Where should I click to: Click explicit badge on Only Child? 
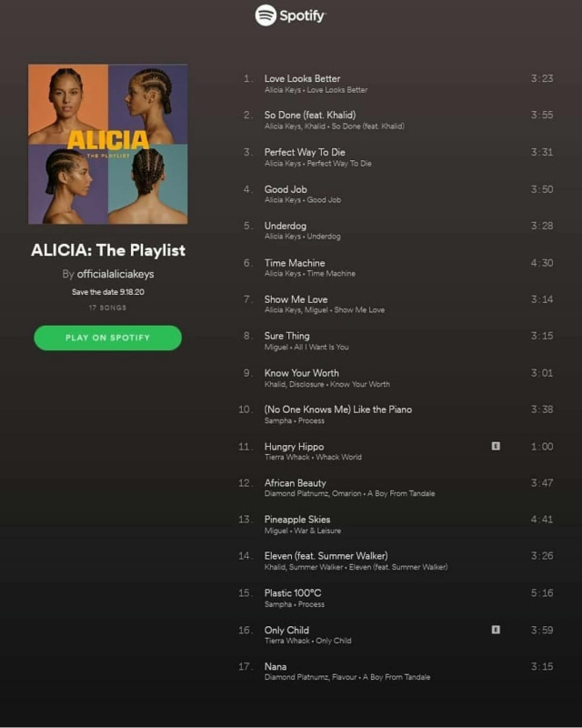pos(496,630)
